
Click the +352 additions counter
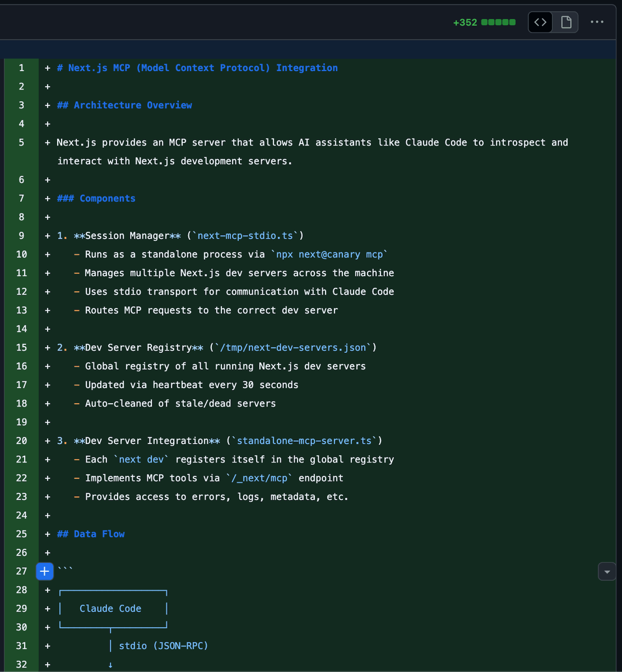[466, 22]
